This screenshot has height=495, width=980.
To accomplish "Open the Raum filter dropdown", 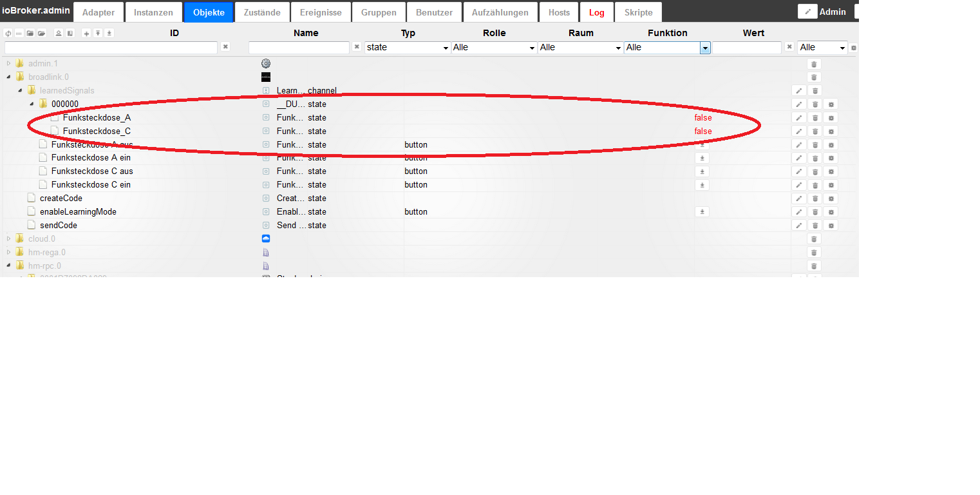I will (x=580, y=47).
